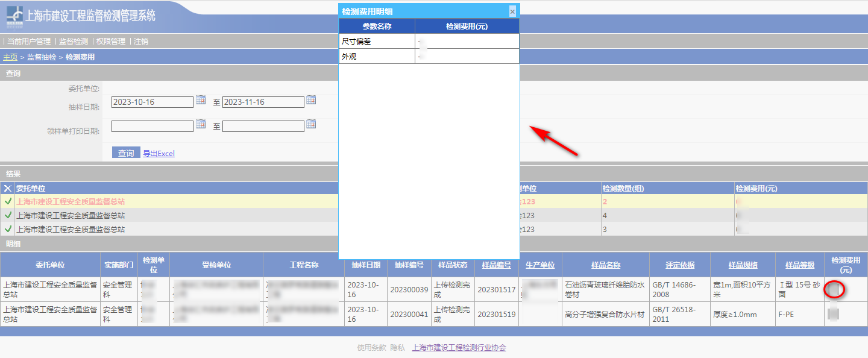Open calendar for 领样单打印日期 end date

[311, 125]
